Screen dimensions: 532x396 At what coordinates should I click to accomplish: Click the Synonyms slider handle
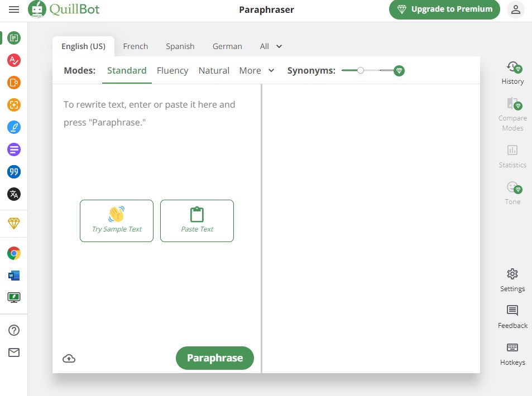tap(361, 70)
